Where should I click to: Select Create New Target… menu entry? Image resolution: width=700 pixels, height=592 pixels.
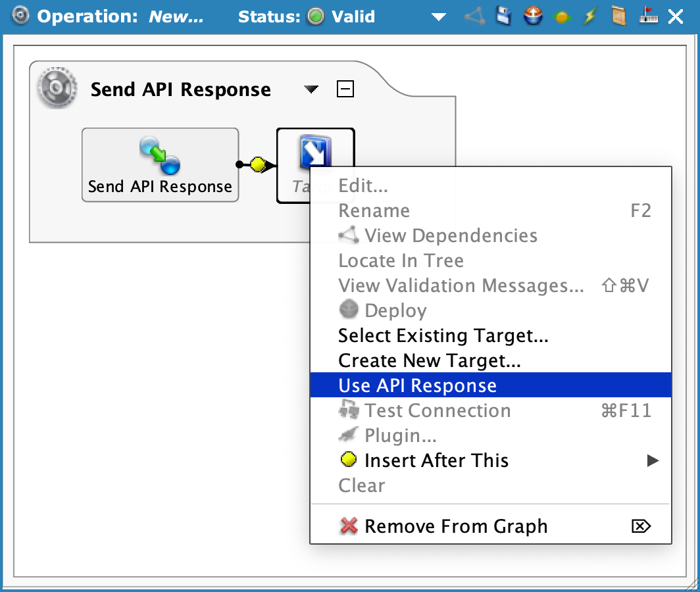[x=429, y=360]
